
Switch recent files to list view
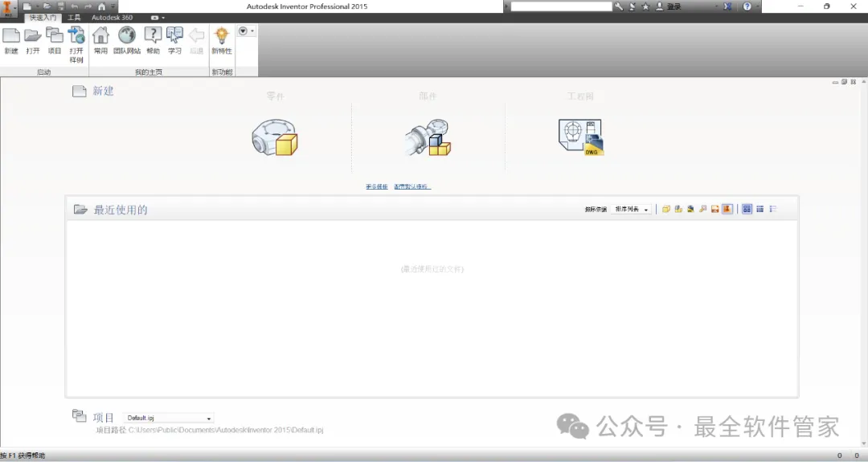tap(773, 209)
